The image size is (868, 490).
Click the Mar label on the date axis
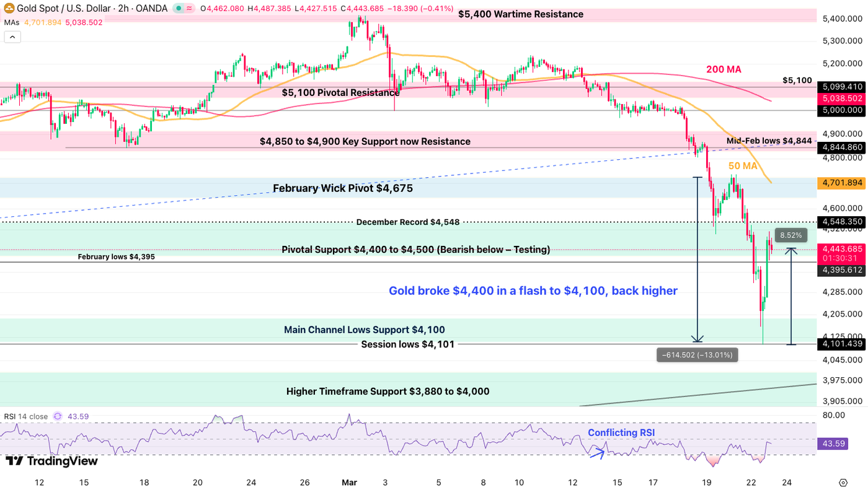pyautogui.click(x=349, y=482)
